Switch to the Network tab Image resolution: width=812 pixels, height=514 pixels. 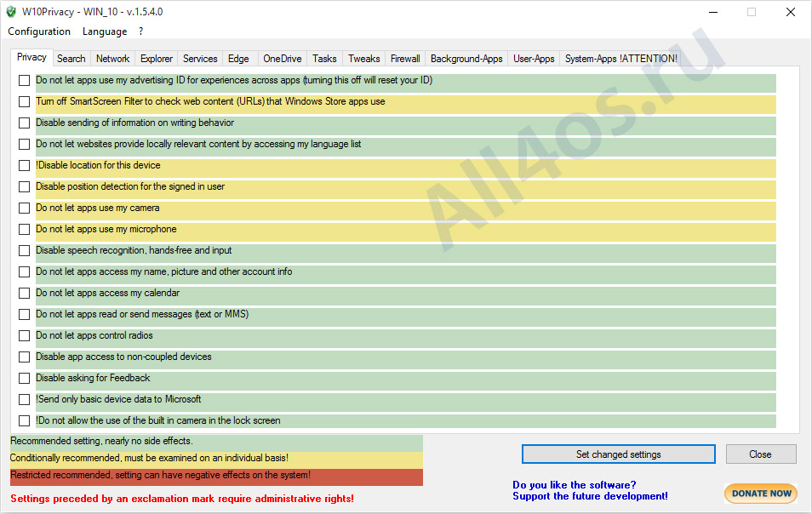pos(113,59)
